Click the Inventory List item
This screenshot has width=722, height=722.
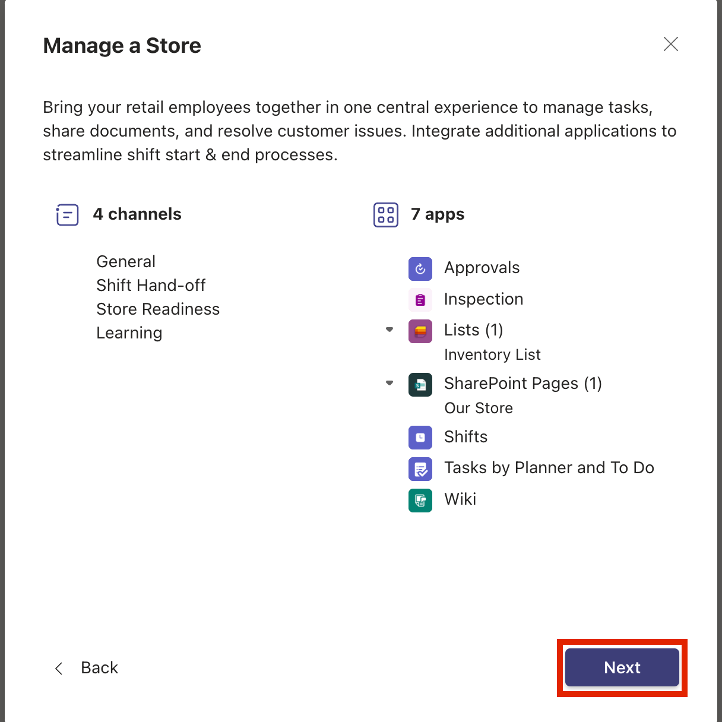tap(492, 355)
